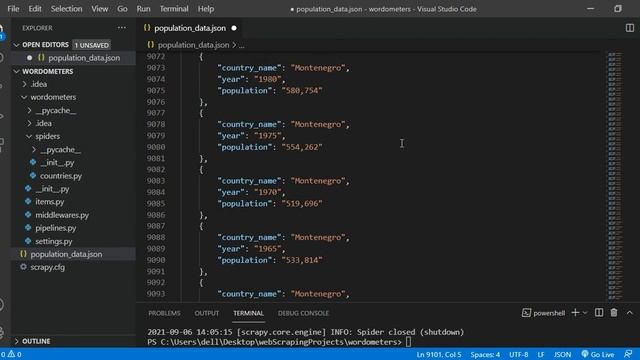The height and width of the screenshot is (360, 640).
Task: Click Python icon beside middlewares.py
Action: (x=28, y=215)
